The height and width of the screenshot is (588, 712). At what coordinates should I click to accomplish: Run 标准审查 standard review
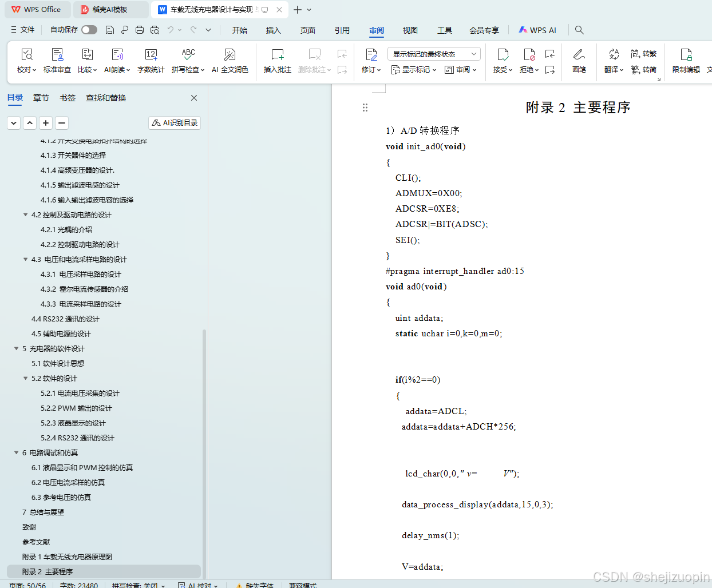tap(57, 60)
